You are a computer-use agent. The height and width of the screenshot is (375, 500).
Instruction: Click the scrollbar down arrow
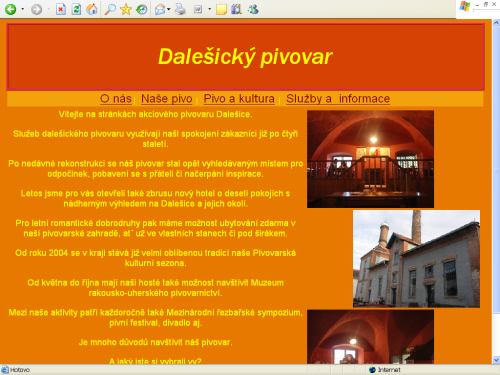pos(496,360)
